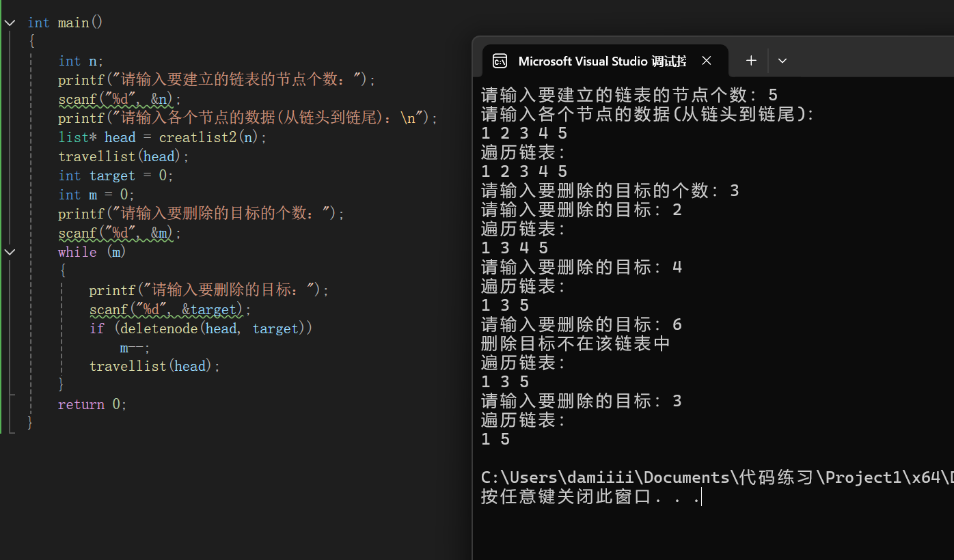Click the int target = 0 declaration
The image size is (954, 560).
point(111,175)
